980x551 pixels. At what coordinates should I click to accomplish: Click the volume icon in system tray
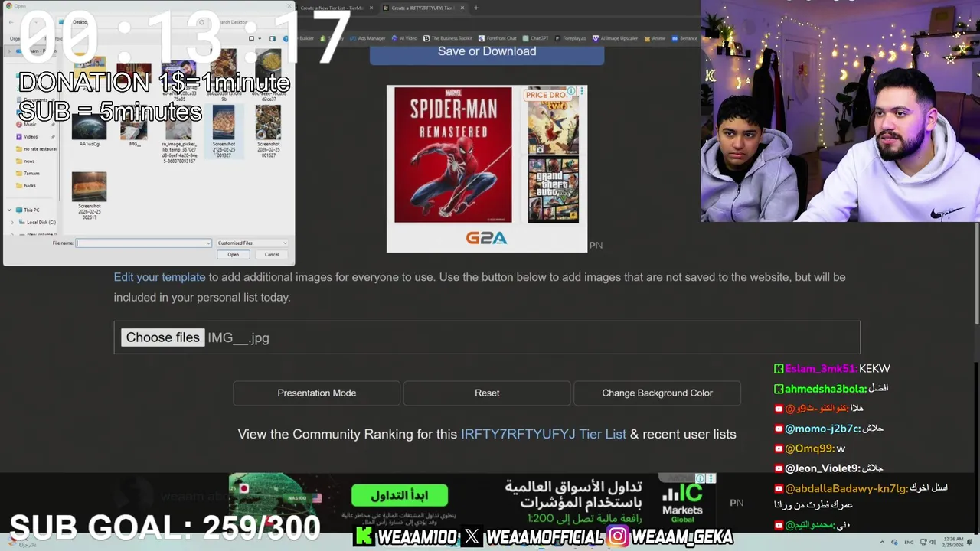point(933,542)
